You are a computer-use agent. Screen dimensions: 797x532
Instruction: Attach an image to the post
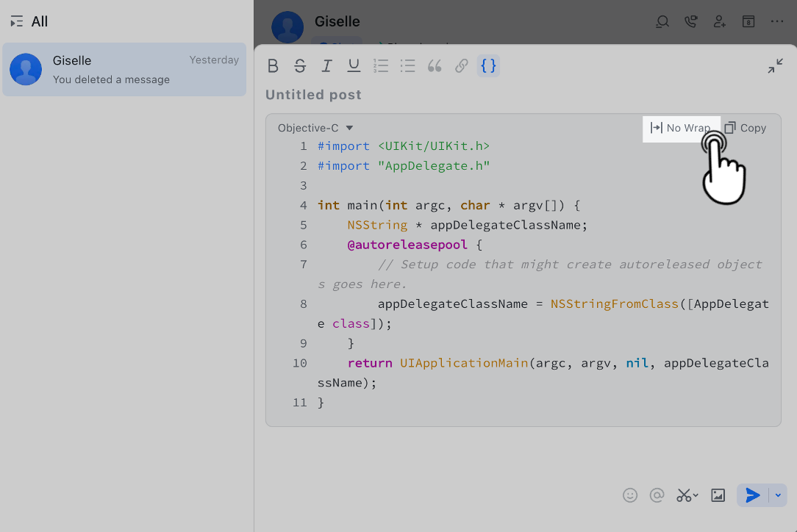(x=718, y=495)
